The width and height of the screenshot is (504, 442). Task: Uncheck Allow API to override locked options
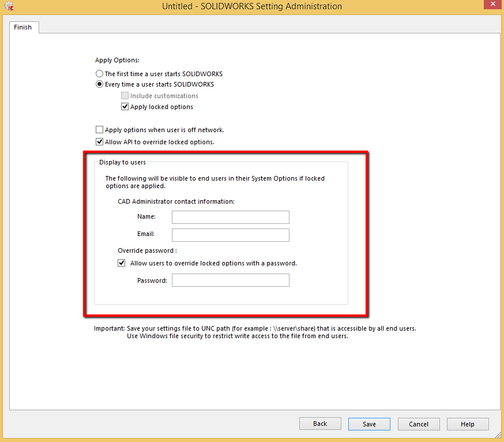(x=99, y=142)
